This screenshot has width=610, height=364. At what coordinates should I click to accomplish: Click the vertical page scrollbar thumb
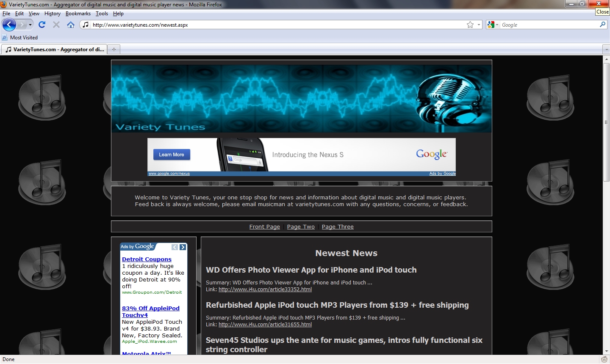point(606,122)
